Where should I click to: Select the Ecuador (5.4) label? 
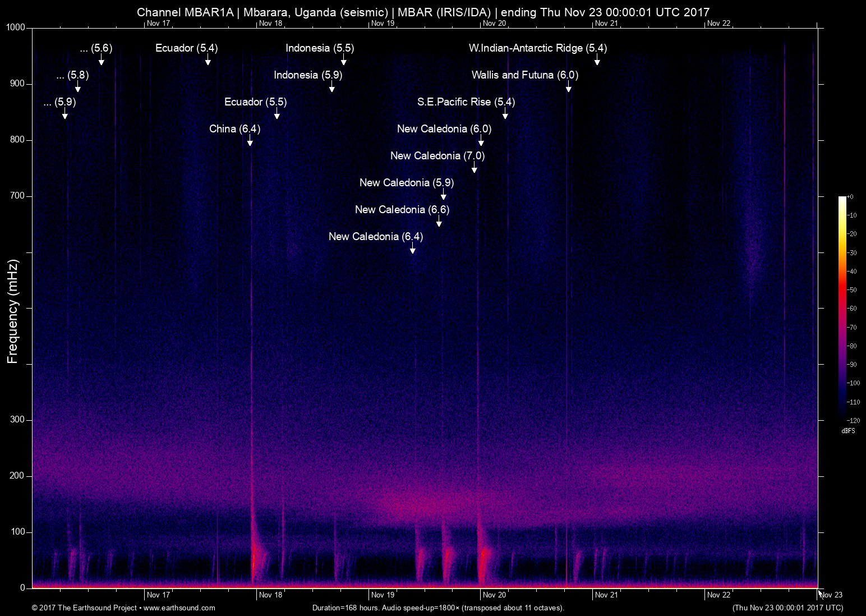click(x=186, y=48)
